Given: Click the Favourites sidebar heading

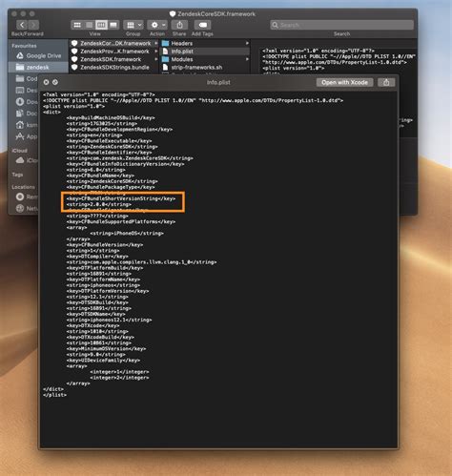Looking at the screenshot, I should 24,46.
